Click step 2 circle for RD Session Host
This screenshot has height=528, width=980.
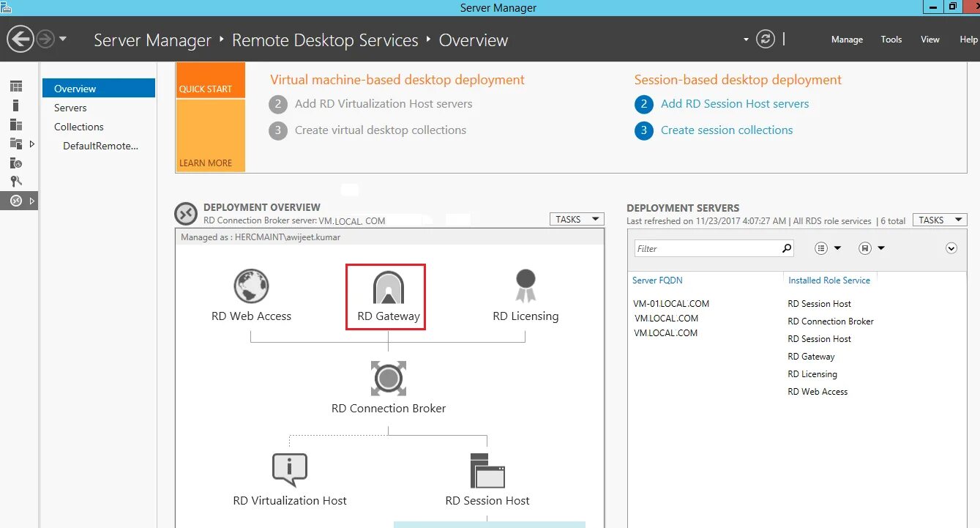(644, 104)
